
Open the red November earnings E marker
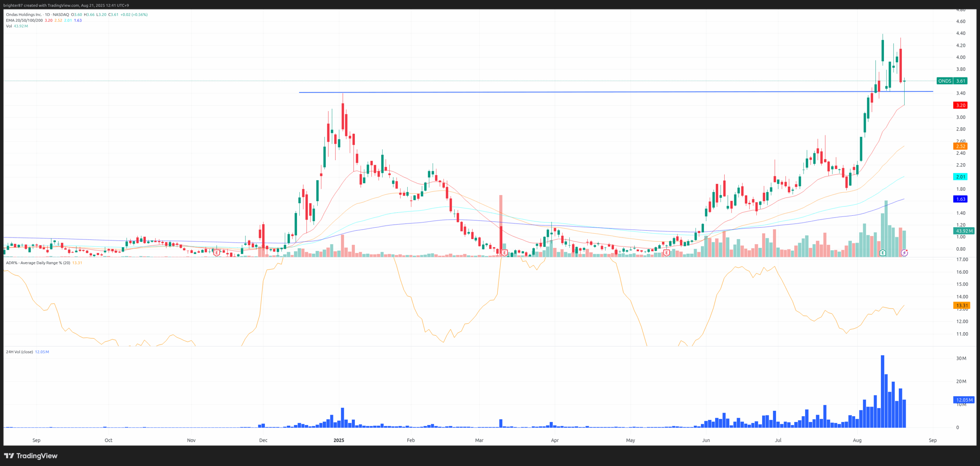pos(217,253)
